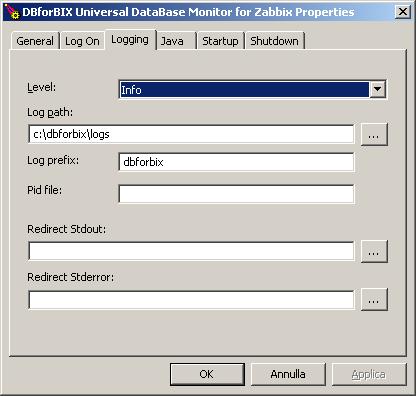Go to the Java tab
The height and width of the screenshot is (396, 416).
click(176, 41)
